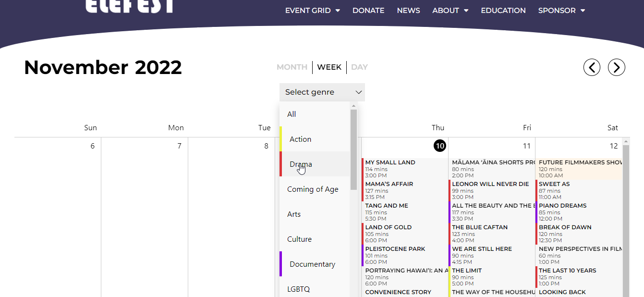Viewport: 644px width, 297px height.
Task: Click the genre list scrollbar
Action: click(x=353, y=149)
